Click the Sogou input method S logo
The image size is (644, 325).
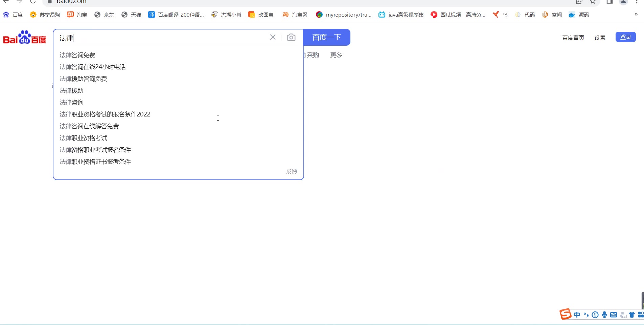tap(565, 314)
